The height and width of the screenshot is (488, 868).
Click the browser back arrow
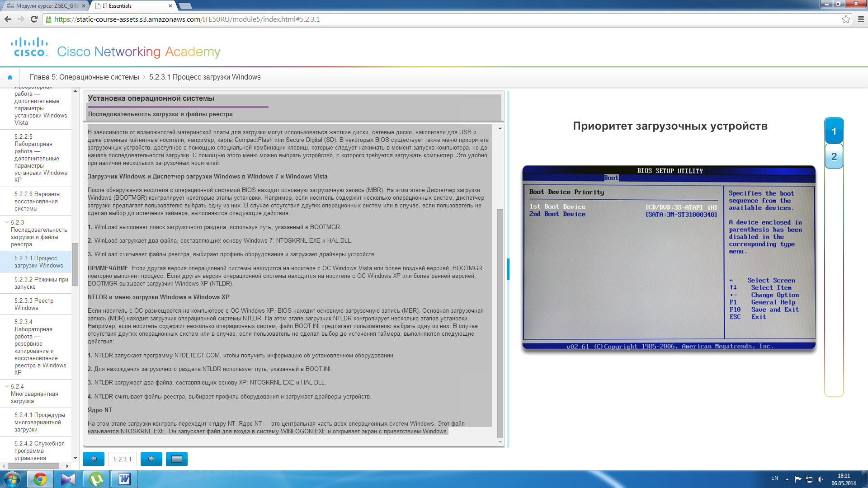point(8,19)
